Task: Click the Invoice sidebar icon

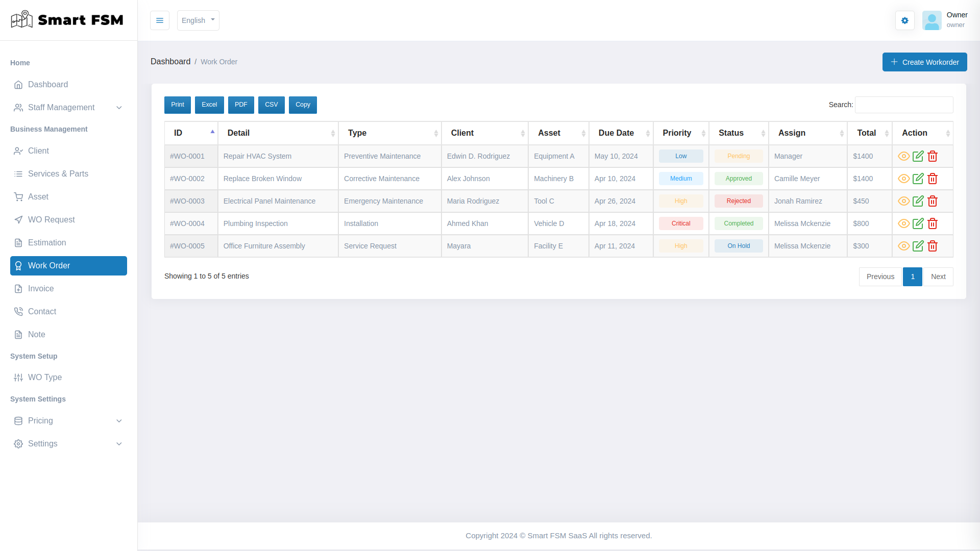Action: 18,289
